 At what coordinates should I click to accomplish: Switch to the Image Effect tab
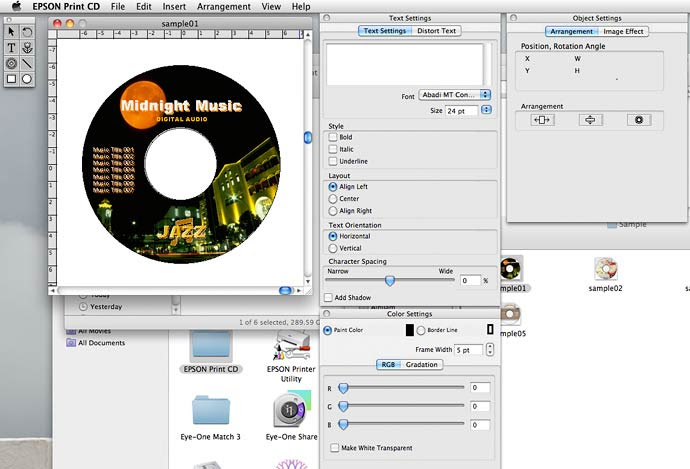623,31
